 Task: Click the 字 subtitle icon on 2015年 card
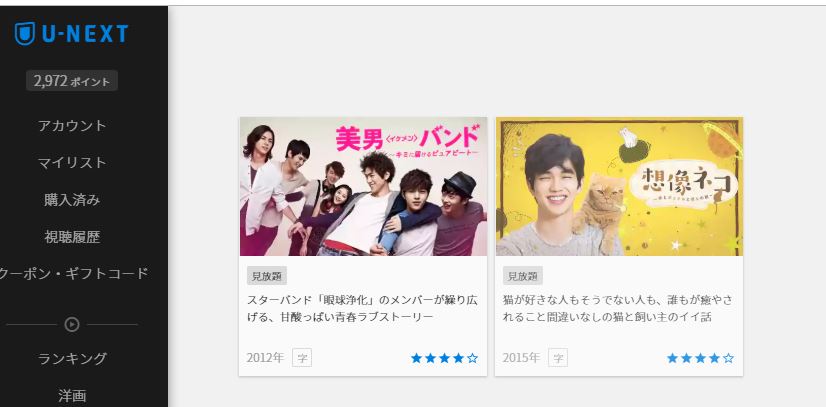558,358
